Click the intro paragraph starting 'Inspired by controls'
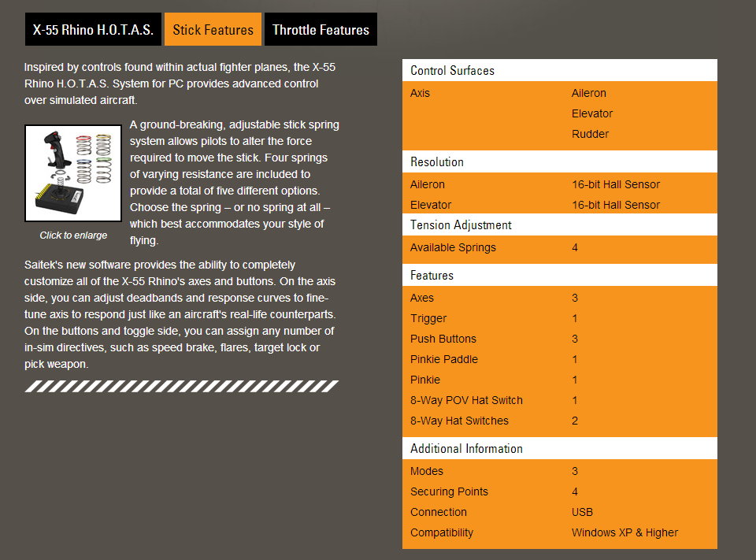This screenshot has height=560, width=756. (x=180, y=83)
